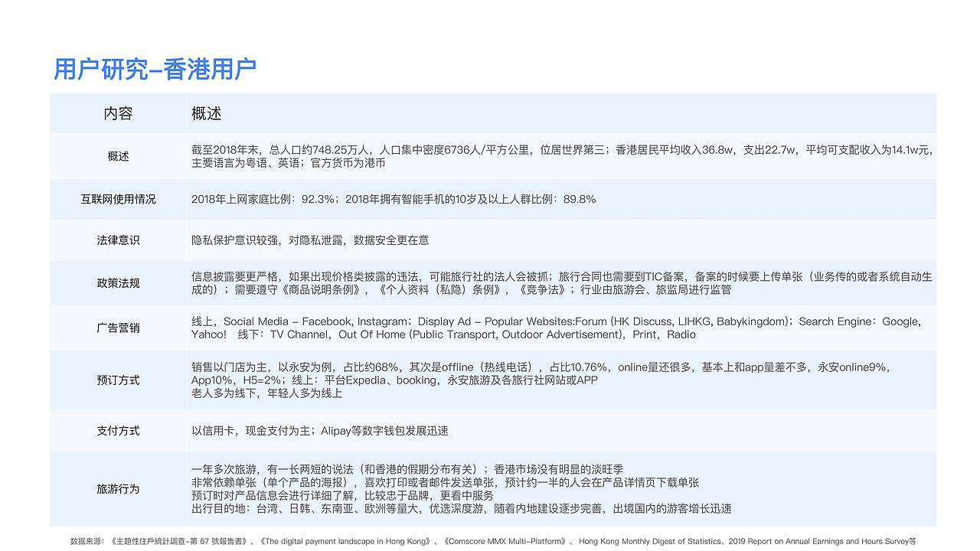Click the line starting '销售以门店为主'
This screenshot has width=980, height=551.
click(541, 367)
